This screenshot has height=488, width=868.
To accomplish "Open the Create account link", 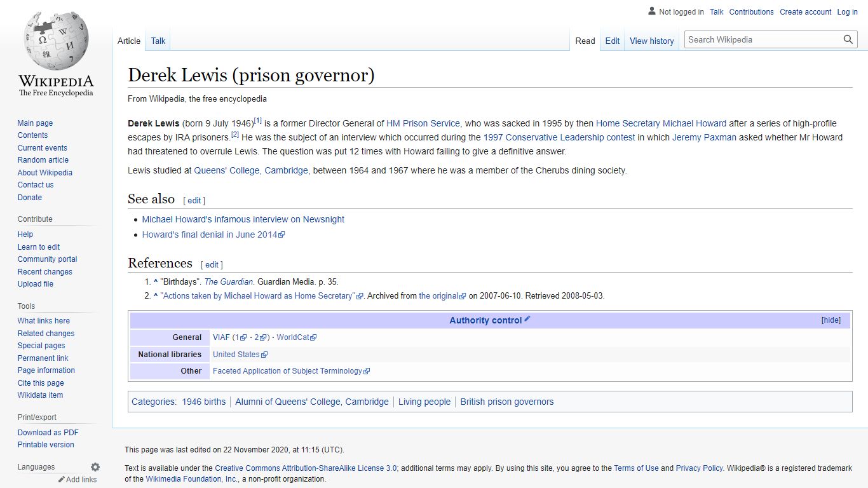I will point(806,12).
